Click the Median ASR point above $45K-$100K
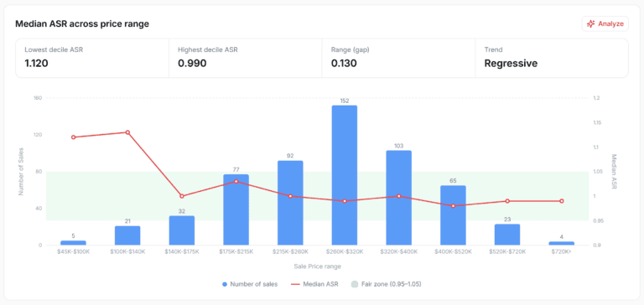Screen dimensions: 644x305 click(74, 137)
